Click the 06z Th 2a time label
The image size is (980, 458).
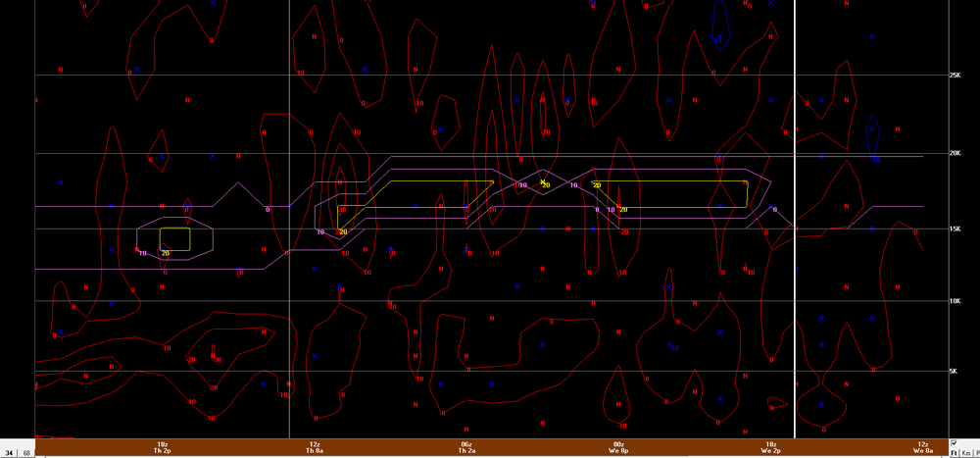466,447
